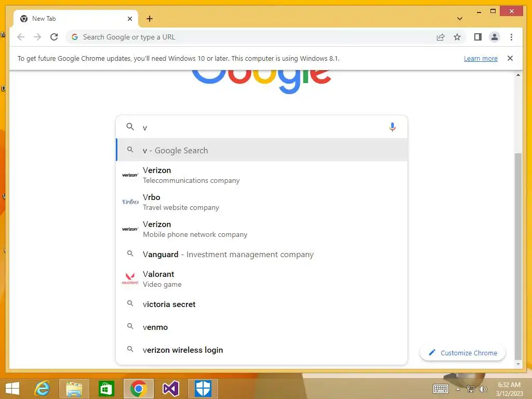
Task: Select the Vrbo travel website suggestion
Action: (262, 202)
